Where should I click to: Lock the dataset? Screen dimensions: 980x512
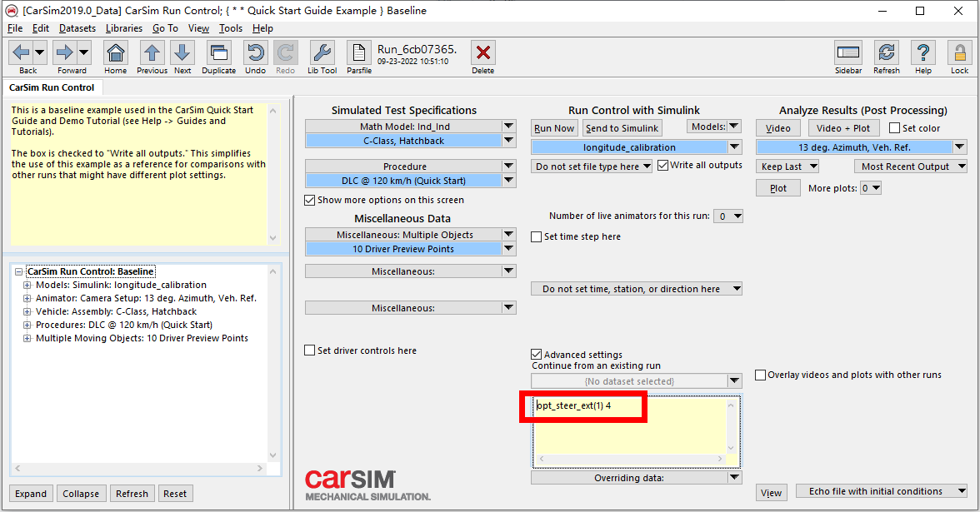(x=959, y=52)
